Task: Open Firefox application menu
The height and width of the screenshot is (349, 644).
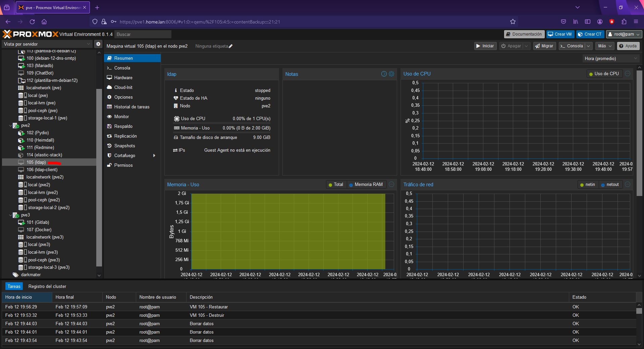Action: click(x=636, y=22)
